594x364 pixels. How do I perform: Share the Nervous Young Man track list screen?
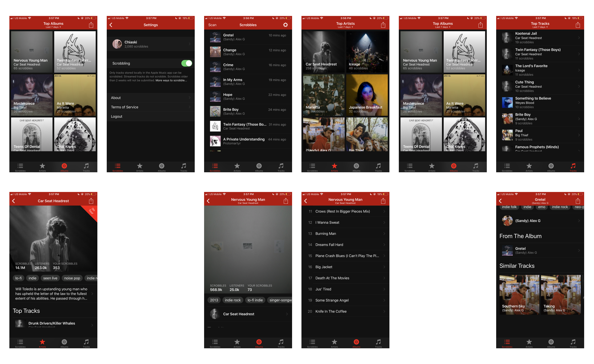coord(383,201)
